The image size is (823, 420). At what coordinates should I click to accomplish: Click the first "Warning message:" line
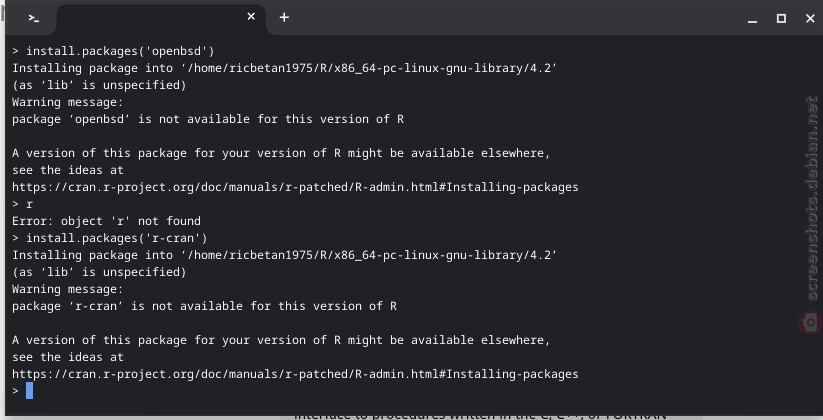[67, 102]
